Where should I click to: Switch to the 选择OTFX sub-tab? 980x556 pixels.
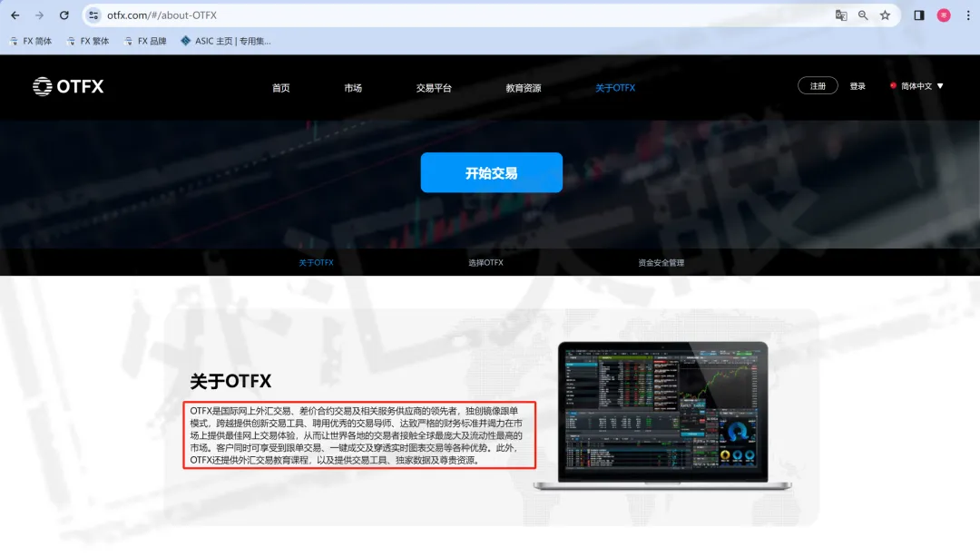(x=485, y=262)
